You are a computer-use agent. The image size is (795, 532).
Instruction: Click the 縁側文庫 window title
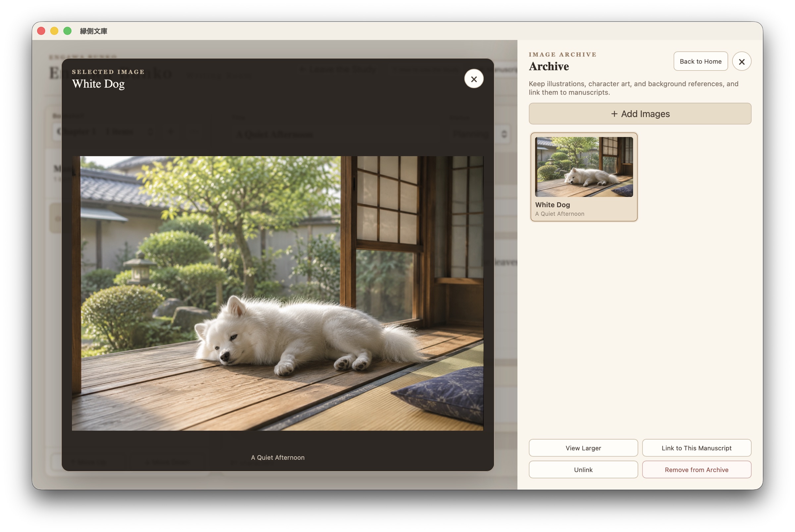[93, 31]
